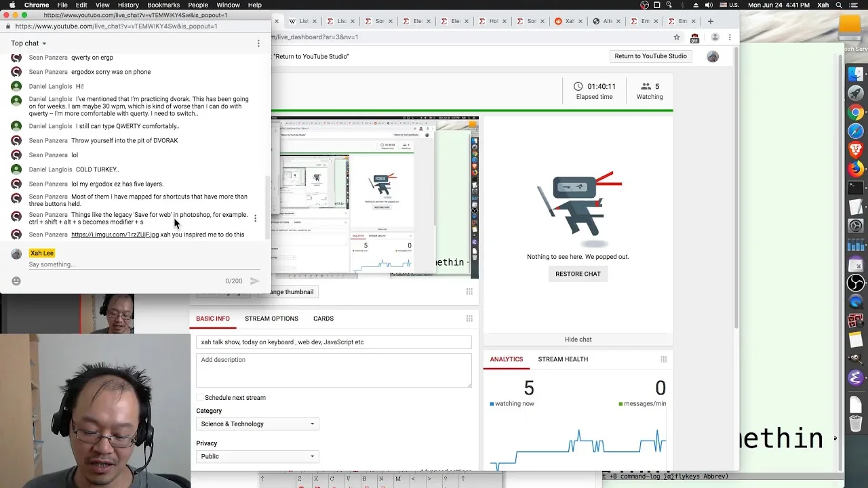Open the emoji picker in chat
Screen dimensions: 868x488
coord(16,281)
